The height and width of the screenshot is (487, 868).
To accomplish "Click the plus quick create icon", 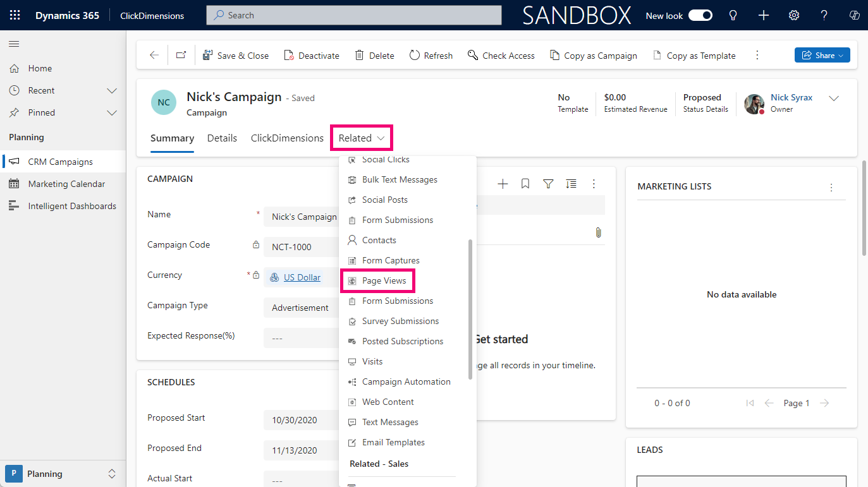I will 764,15.
